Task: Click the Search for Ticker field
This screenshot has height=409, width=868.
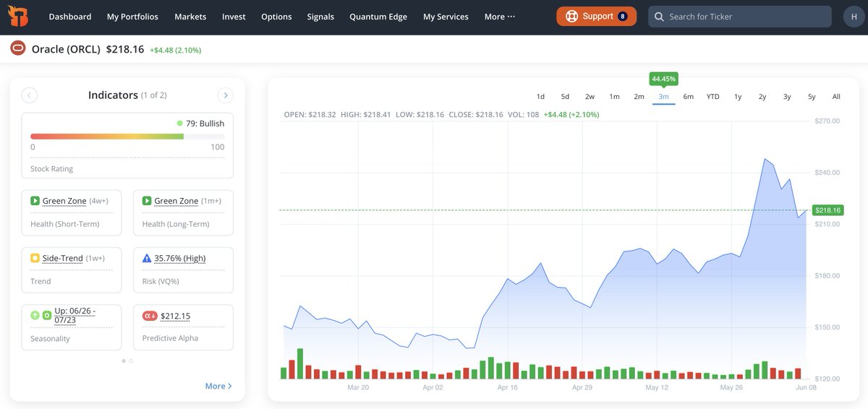Action: pyautogui.click(x=740, y=17)
